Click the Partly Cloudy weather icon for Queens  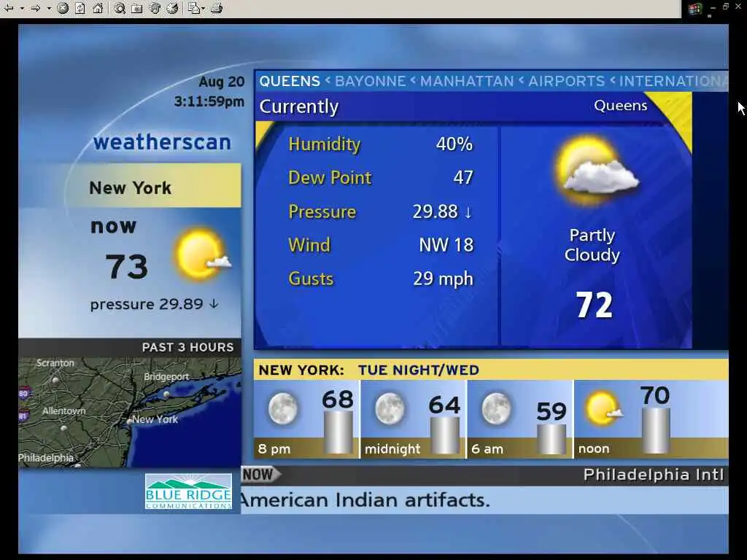[597, 171]
